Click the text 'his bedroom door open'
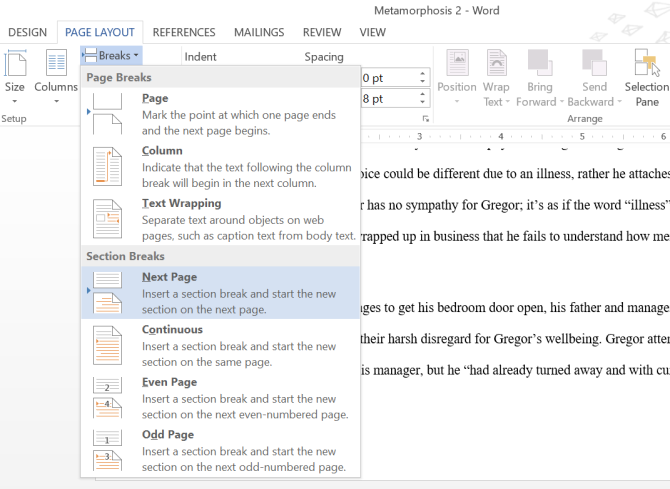The width and height of the screenshot is (670, 489). point(480,308)
